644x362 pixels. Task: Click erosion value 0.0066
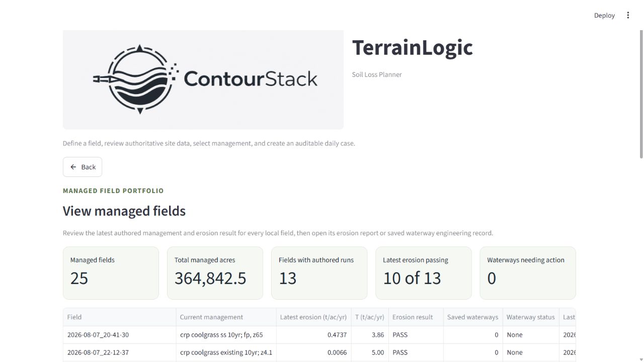(313, 352)
